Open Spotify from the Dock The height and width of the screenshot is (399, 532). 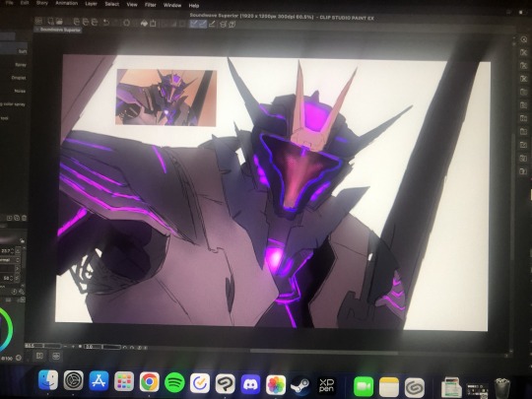[174, 382]
